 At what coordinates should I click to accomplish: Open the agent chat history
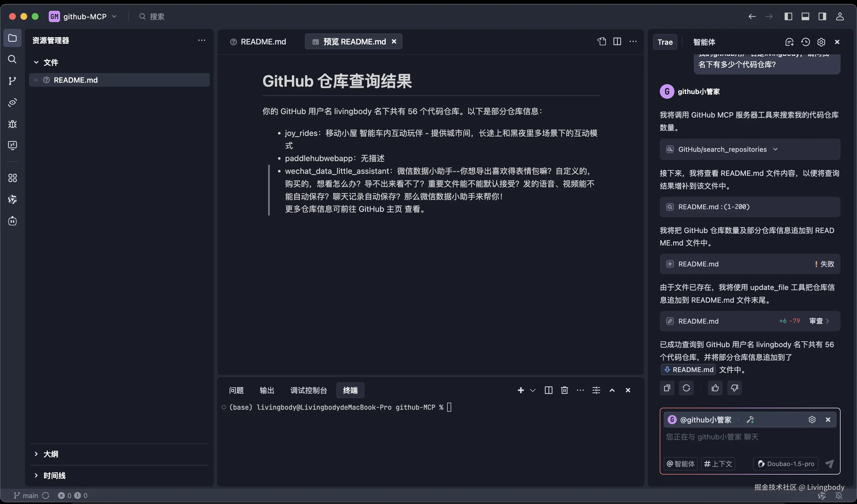(x=806, y=42)
